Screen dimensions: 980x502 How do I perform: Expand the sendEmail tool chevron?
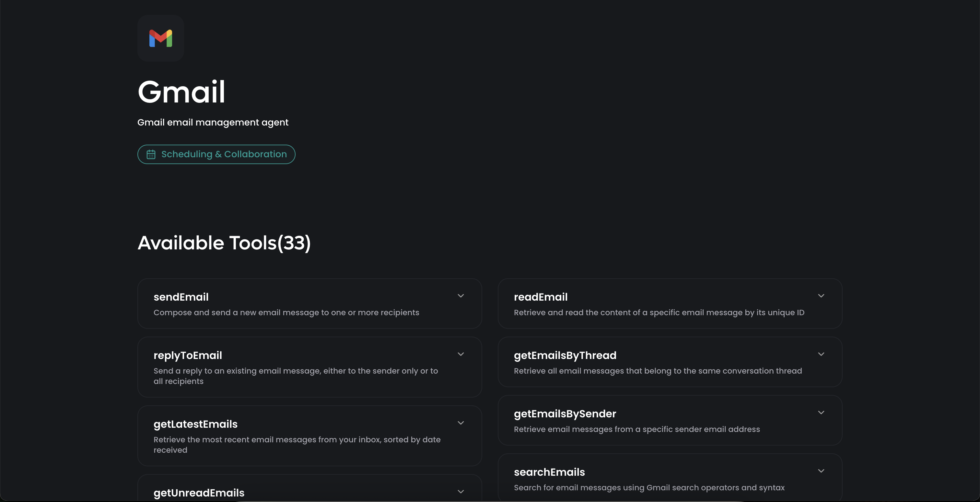pos(460,296)
